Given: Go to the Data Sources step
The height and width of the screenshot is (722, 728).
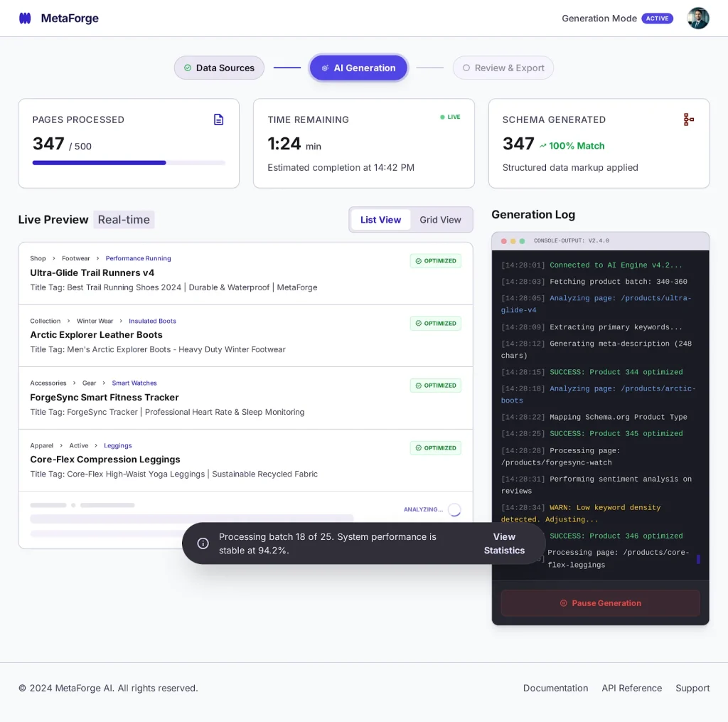Looking at the screenshot, I should coord(219,68).
